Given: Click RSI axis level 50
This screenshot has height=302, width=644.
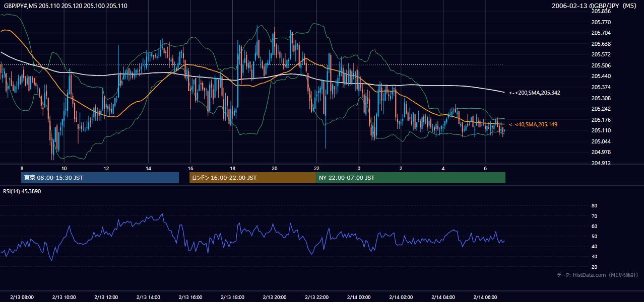Looking at the screenshot, I should [594, 236].
